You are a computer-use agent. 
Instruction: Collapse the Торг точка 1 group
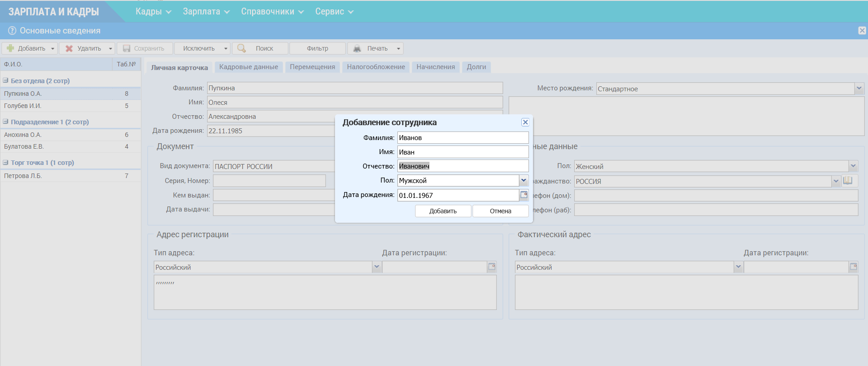6,162
